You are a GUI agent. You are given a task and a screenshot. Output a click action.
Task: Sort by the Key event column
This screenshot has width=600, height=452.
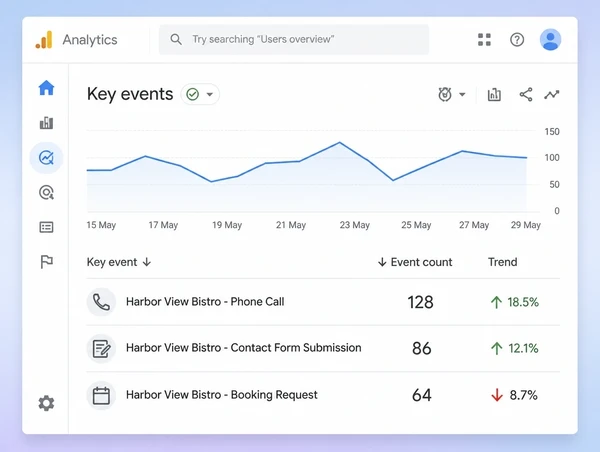pyautogui.click(x=119, y=262)
